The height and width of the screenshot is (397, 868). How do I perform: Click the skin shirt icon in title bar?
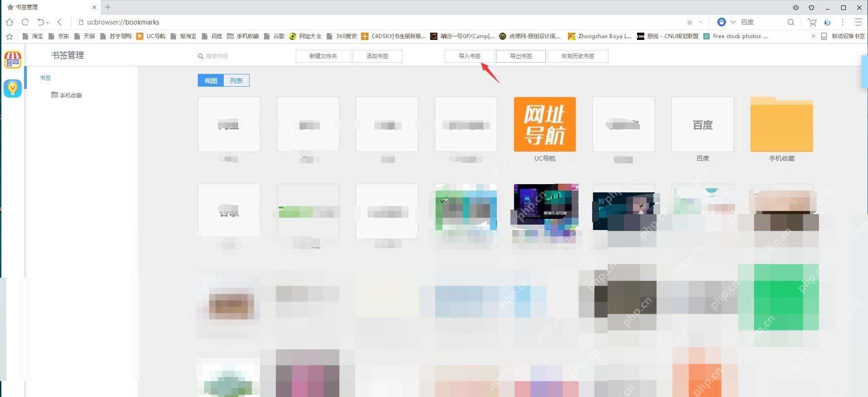tap(812, 8)
